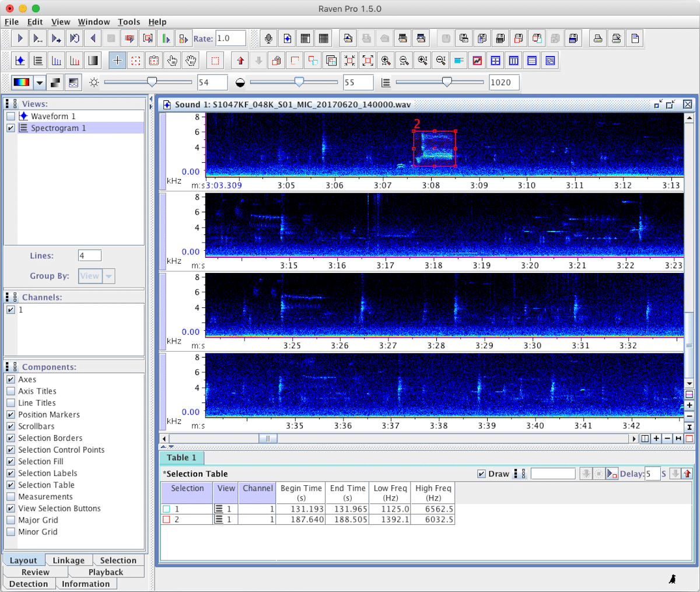
Task: Expand the Group By dropdown
Action: [x=109, y=276]
